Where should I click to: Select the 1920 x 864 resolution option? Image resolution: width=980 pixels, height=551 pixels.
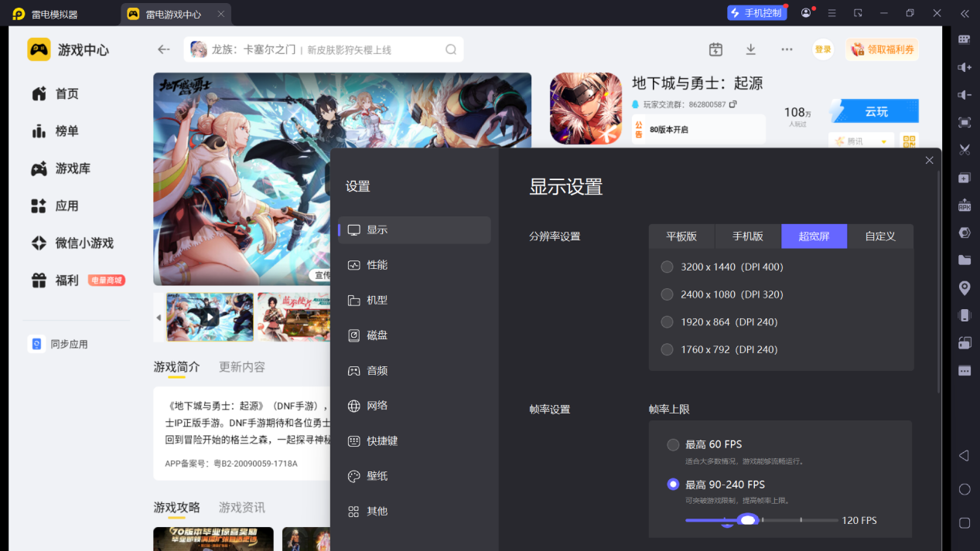[x=719, y=321]
